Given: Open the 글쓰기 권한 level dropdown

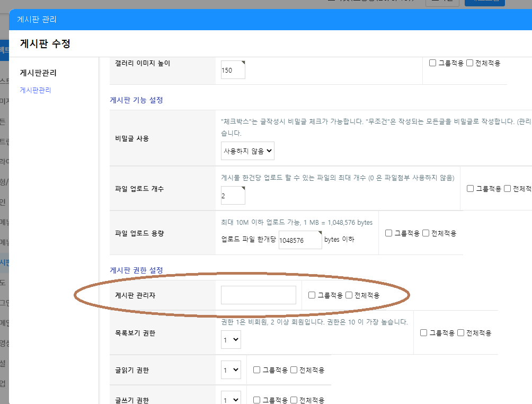Looking at the screenshot, I should pos(230,400).
